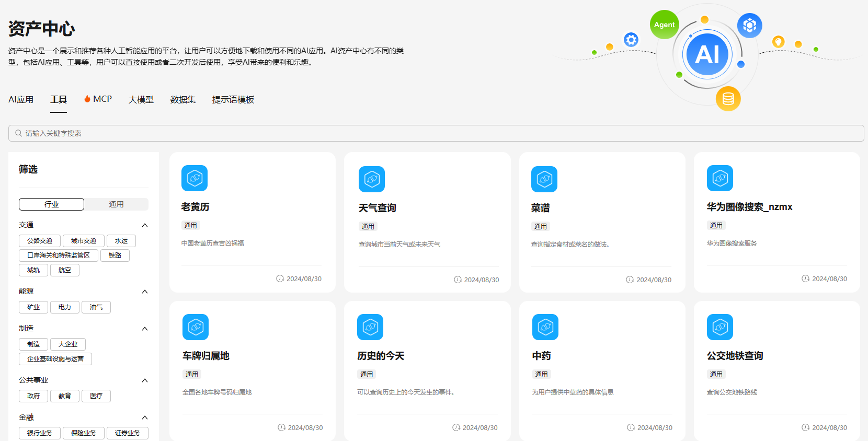Select the 菜谱 tool card icon

click(x=544, y=179)
